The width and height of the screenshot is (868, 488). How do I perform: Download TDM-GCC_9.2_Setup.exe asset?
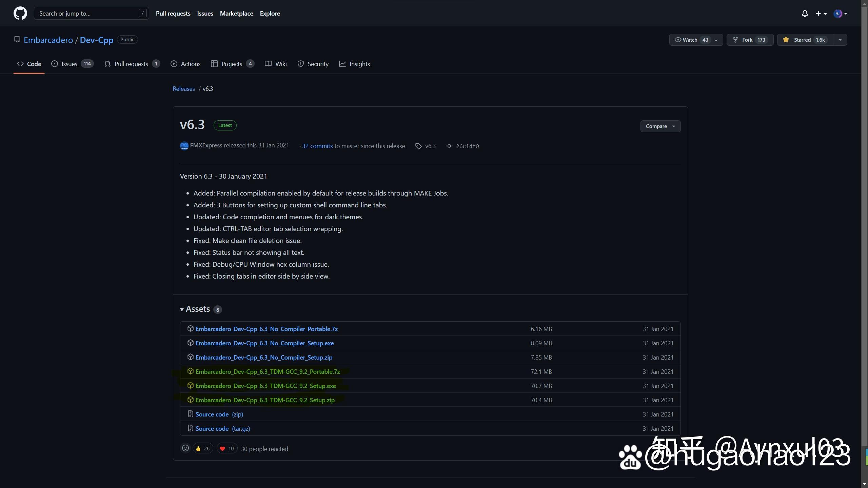pos(265,386)
